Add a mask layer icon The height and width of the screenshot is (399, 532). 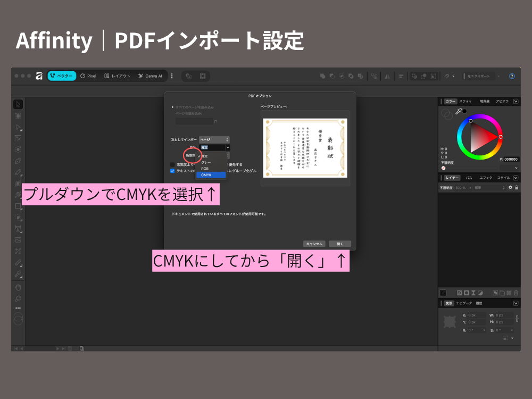467,293
